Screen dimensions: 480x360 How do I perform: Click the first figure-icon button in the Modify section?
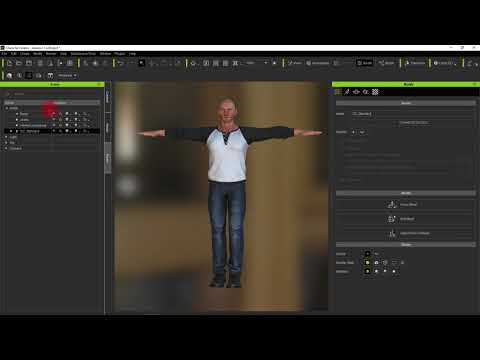pos(405,204)
